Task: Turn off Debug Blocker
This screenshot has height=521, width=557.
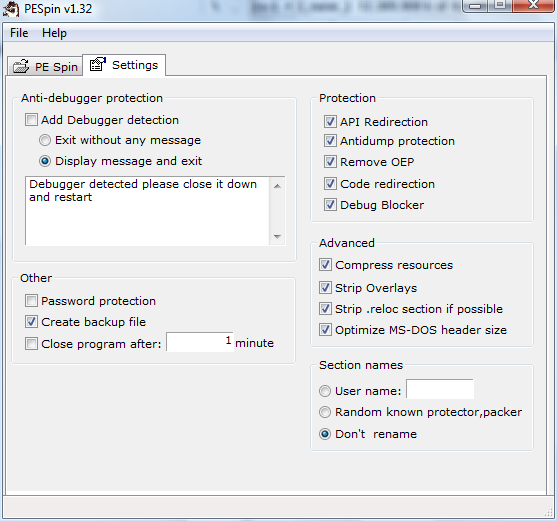Action: tap(330, 205)
